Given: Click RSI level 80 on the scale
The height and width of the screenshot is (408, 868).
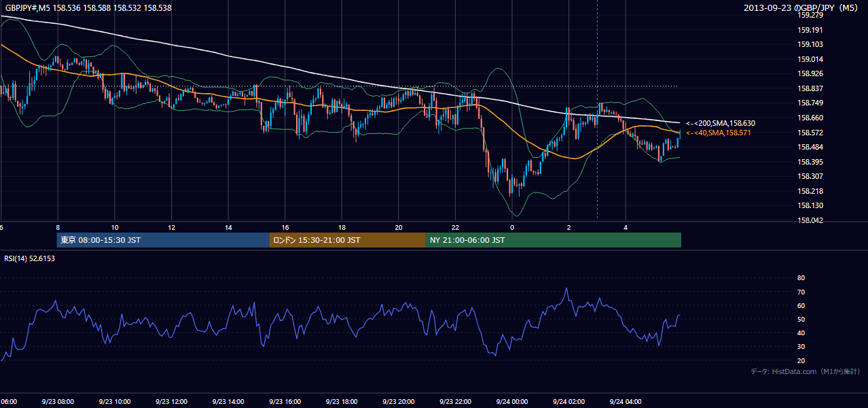Looking at the screenshot, I should 801,278.
